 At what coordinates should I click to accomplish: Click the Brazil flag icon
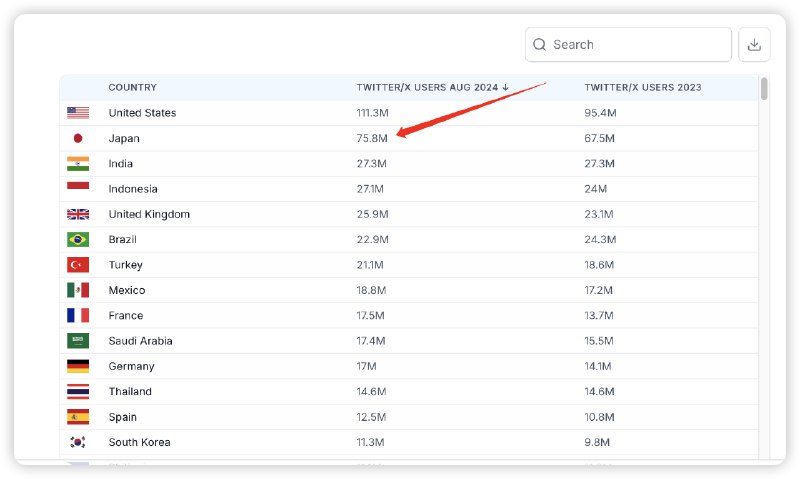click(78, 240)
